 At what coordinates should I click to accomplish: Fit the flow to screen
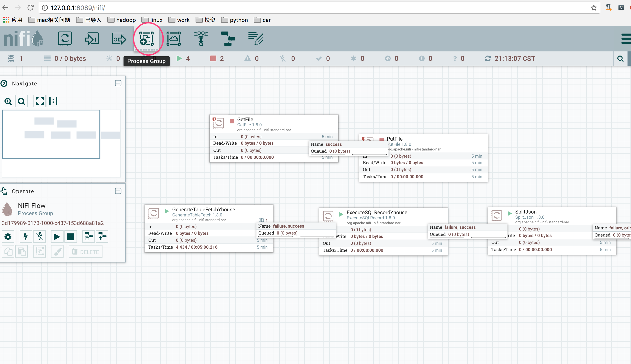pyautogui.click(x=40, y=101)
